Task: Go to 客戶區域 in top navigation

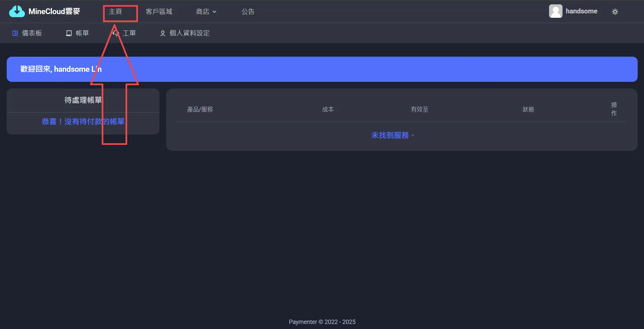Action: (159, 12)
